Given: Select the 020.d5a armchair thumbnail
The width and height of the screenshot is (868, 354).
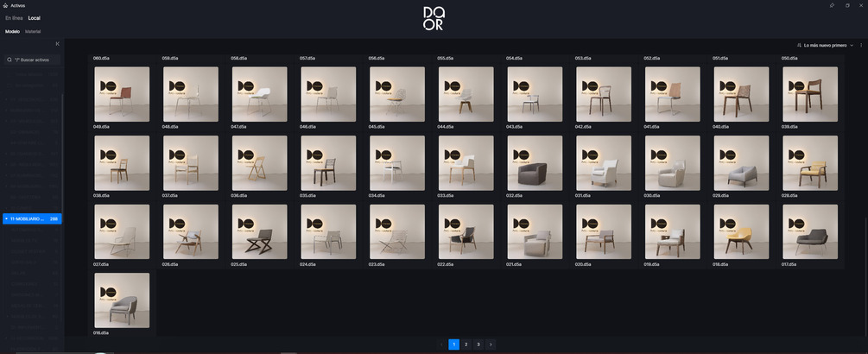Looking at the screenshot, I should [604, 231].
